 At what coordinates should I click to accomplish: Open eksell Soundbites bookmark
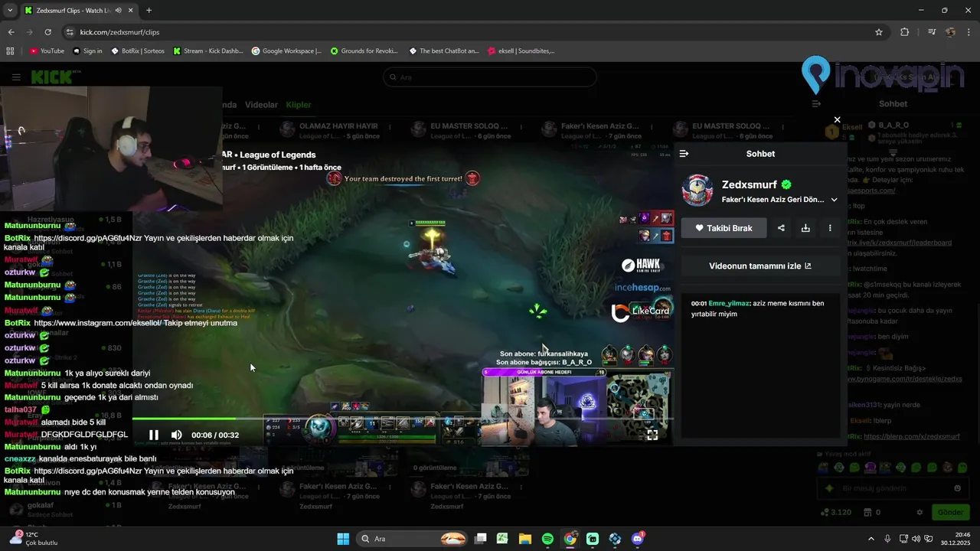[x=521, y=51]
